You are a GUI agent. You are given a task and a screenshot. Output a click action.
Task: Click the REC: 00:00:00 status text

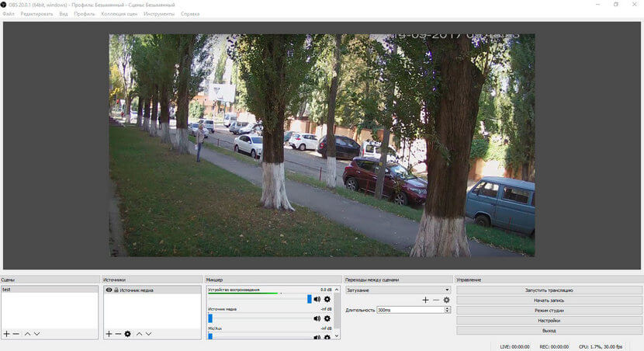(554, 346)
